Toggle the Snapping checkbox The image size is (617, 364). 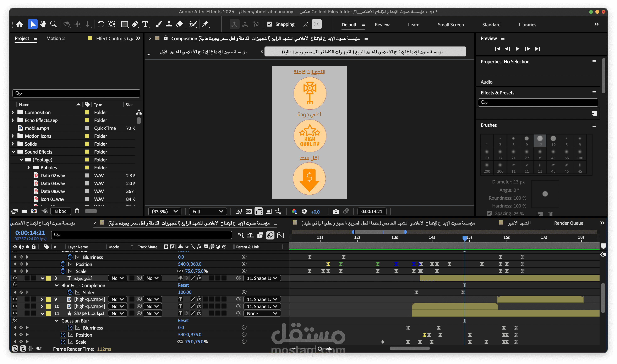coord(270,24)
